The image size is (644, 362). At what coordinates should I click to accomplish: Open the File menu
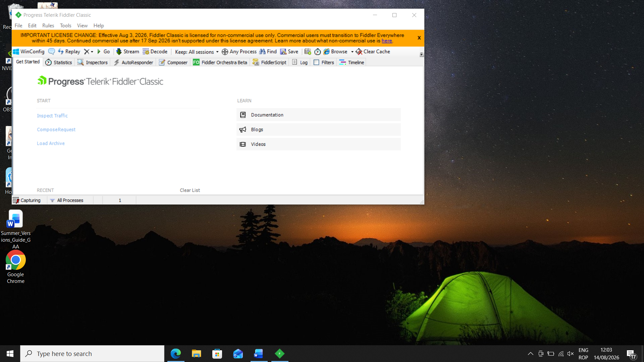(18, 25)
